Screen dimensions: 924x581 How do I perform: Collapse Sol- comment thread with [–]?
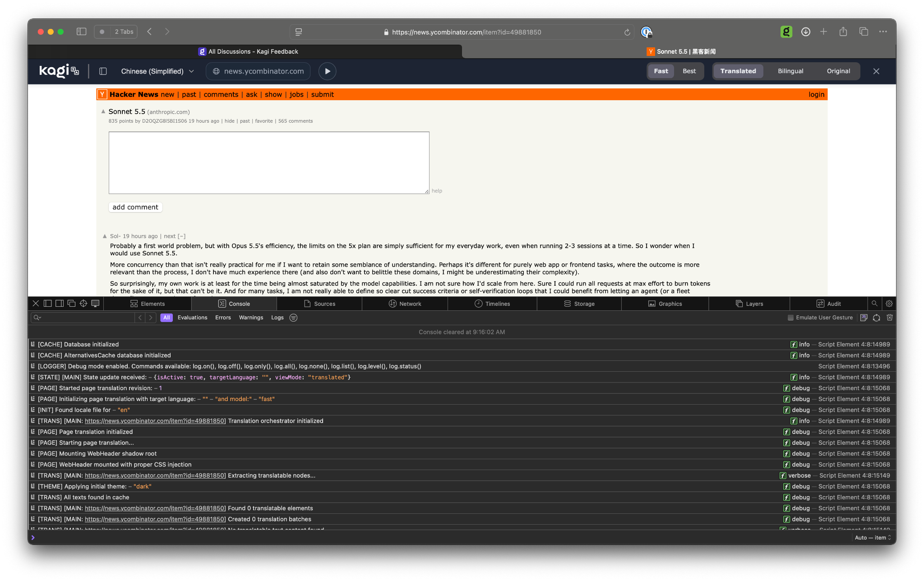181,236
